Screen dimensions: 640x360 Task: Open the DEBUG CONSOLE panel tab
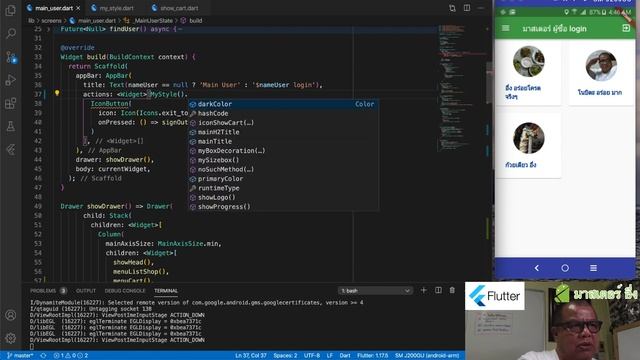click(125, 291)
